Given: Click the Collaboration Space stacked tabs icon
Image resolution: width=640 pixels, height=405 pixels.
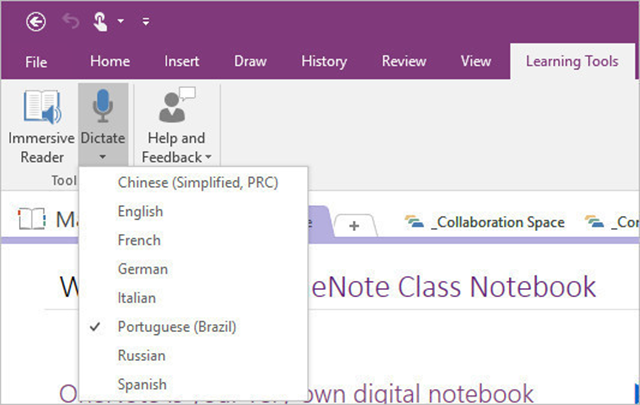Looking at the screenshot, I should coord(414,222).
